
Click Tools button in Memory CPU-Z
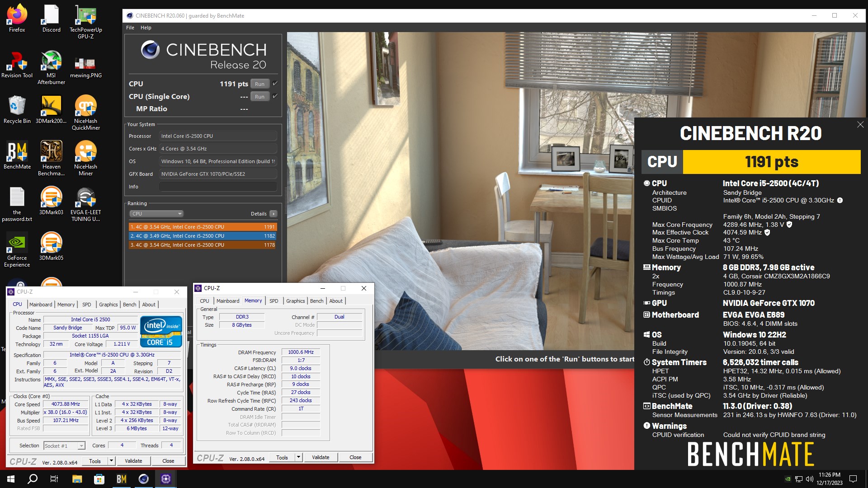click(x=282, y=457)
